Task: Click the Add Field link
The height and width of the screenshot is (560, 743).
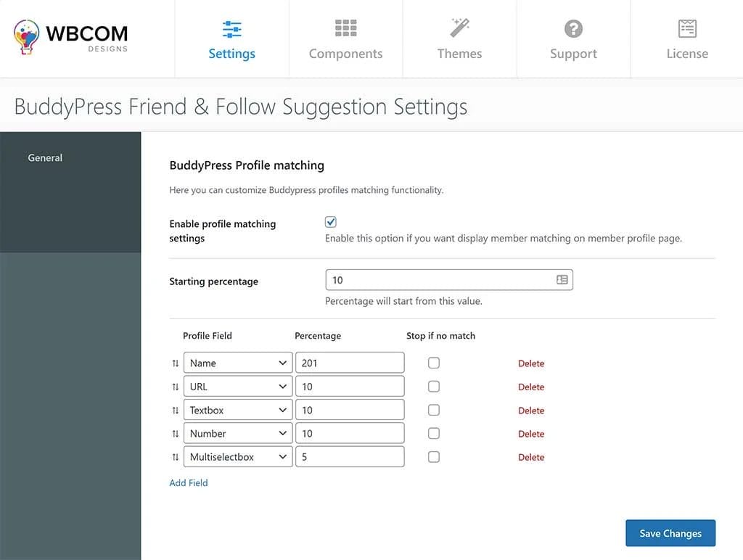Action: 189,482
